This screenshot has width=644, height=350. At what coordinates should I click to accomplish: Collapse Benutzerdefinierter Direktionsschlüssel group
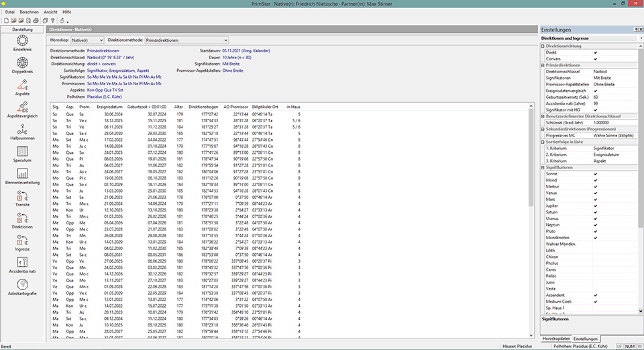[543, 116]
